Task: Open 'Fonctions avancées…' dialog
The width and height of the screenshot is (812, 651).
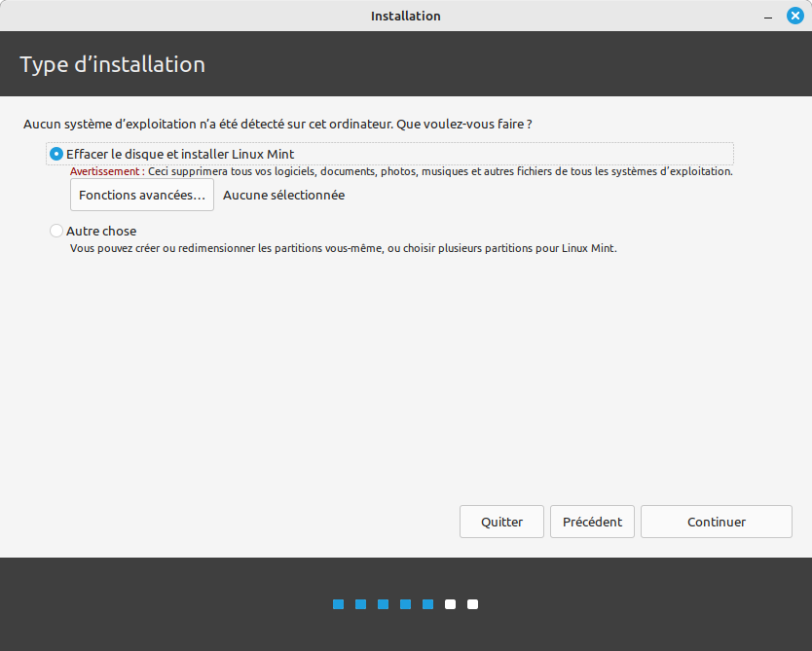Action: pos(142,195)
